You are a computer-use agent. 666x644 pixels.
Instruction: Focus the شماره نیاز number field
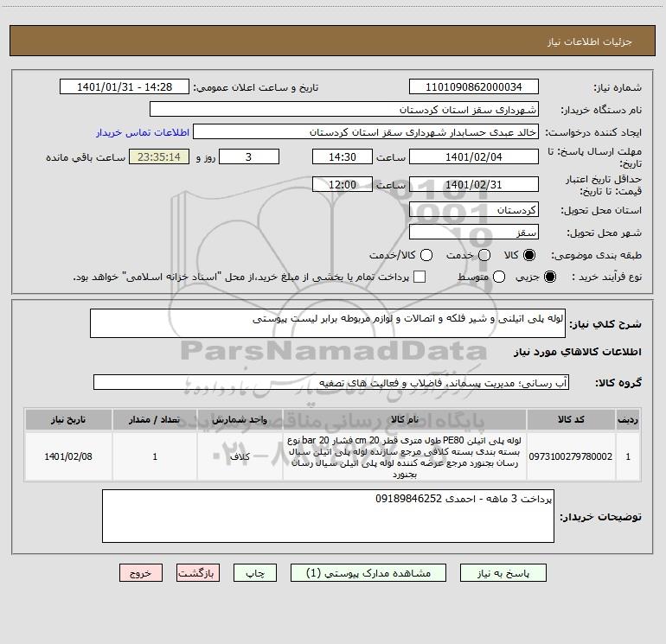[x=474, y=87]
